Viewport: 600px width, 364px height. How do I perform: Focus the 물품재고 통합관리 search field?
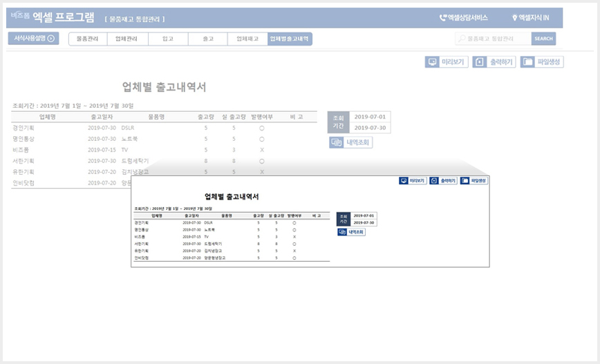494,39
